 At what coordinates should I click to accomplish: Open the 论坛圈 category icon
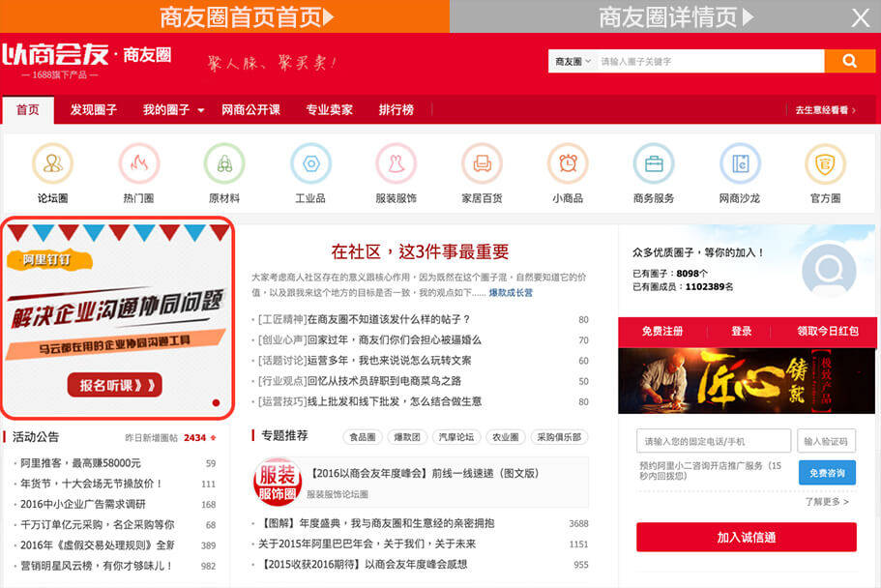coord(53,163)
